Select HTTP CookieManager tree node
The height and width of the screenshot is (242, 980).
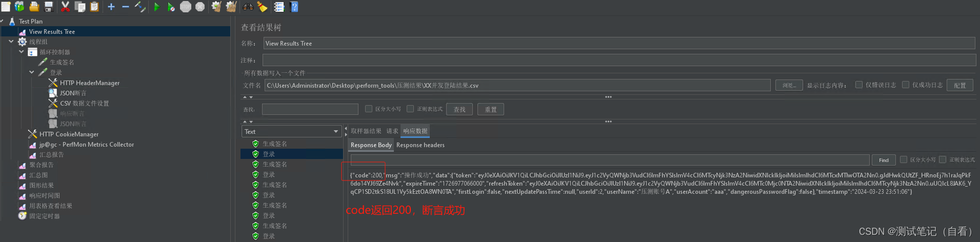point(69,134)
